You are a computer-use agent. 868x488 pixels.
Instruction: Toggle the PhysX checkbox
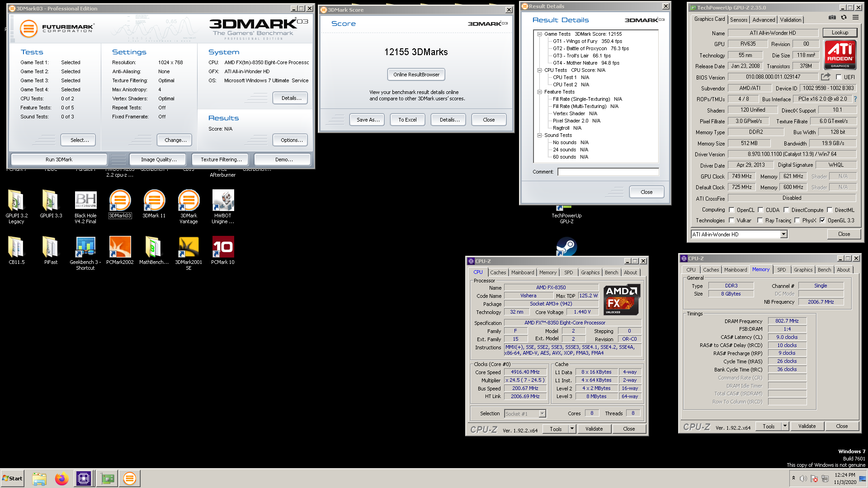[x=797, y=221]
